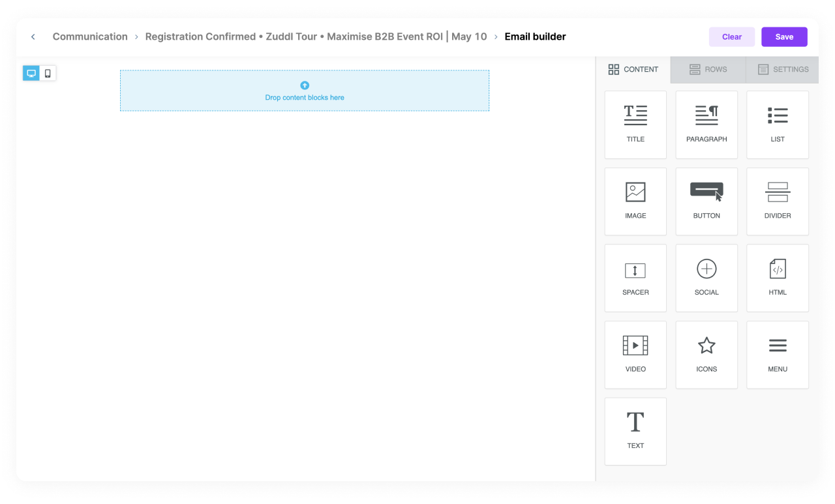This screenshot has width=835, height=504.
Task: Click the Email builder breadcrumb
Action: 535,37
